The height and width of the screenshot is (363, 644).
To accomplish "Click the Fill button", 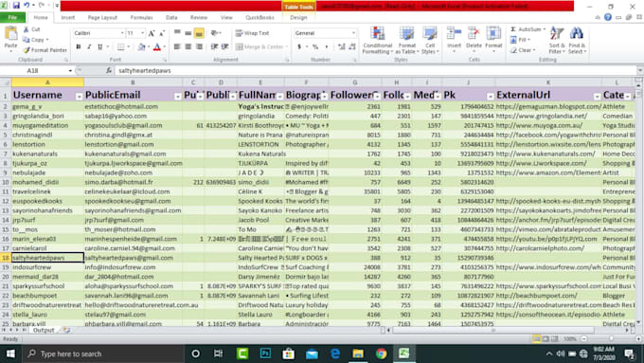I will click(520, 40).
